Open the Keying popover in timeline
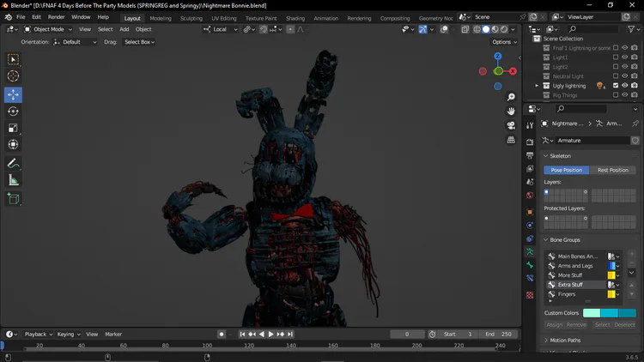 coord(69,334)
